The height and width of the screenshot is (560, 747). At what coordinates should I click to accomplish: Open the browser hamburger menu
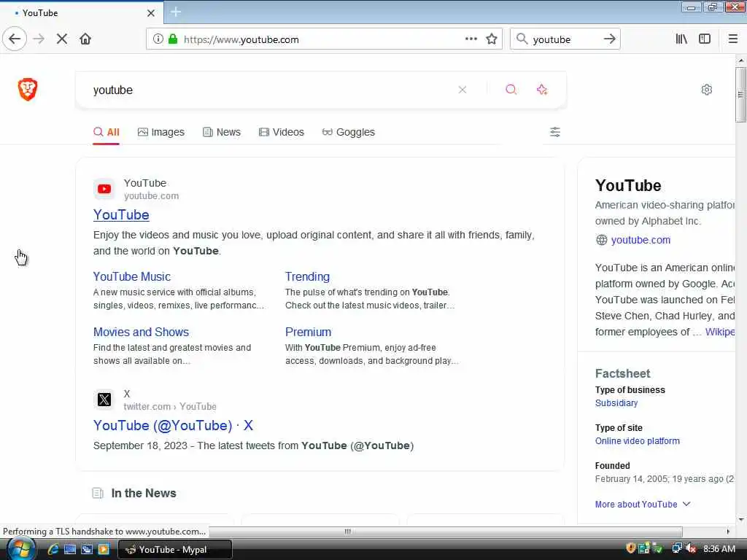732,39
